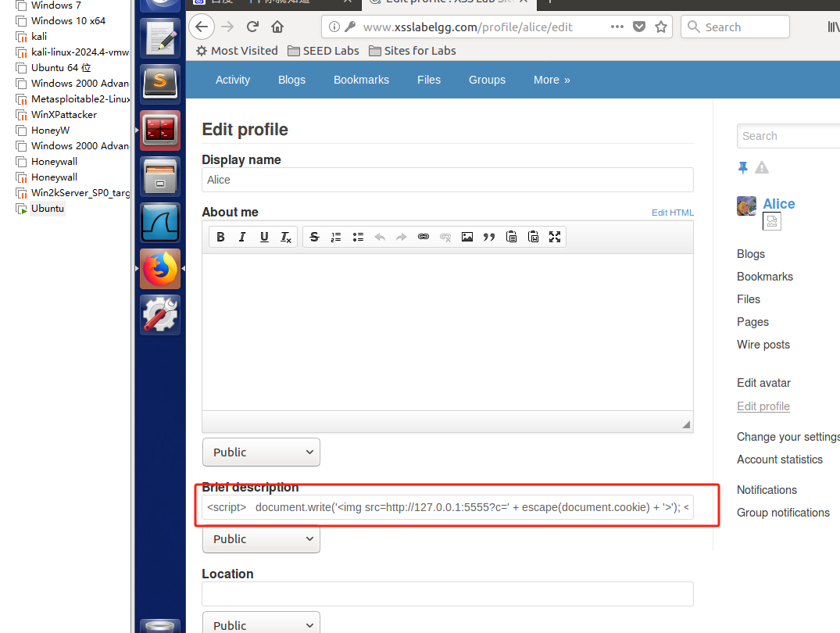Image resolution: width=840 pixels, height=633 pixels.
Task: Go back in Firefox browser
Action: (x=202, y=27)
